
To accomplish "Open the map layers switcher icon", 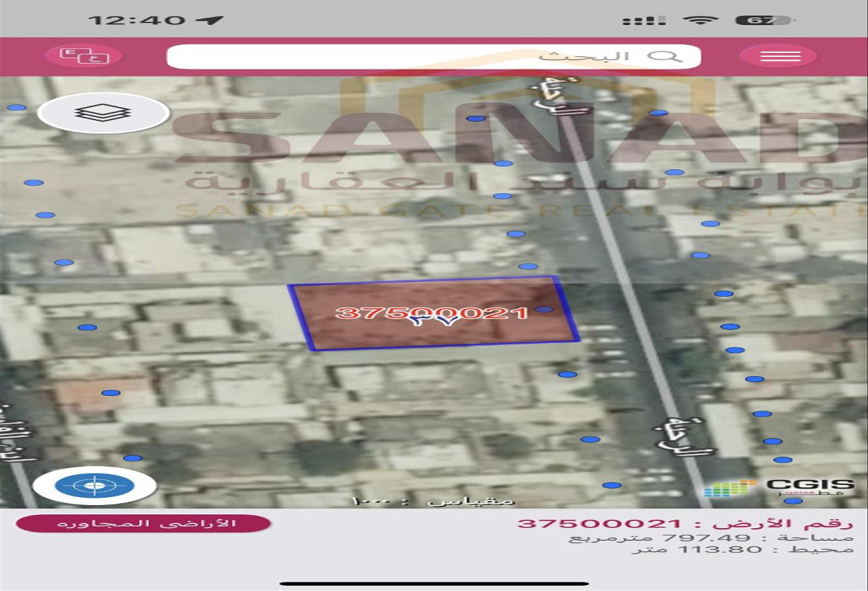I will coord(103,111).
